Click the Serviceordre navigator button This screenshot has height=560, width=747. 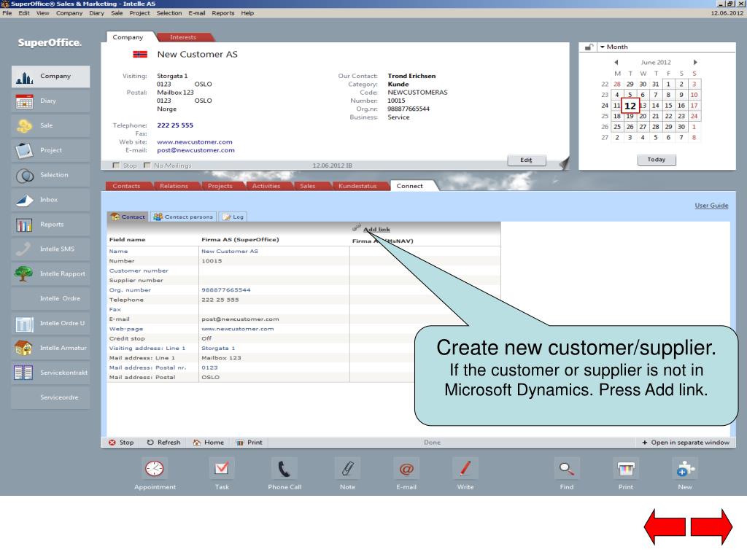(50, 397)
